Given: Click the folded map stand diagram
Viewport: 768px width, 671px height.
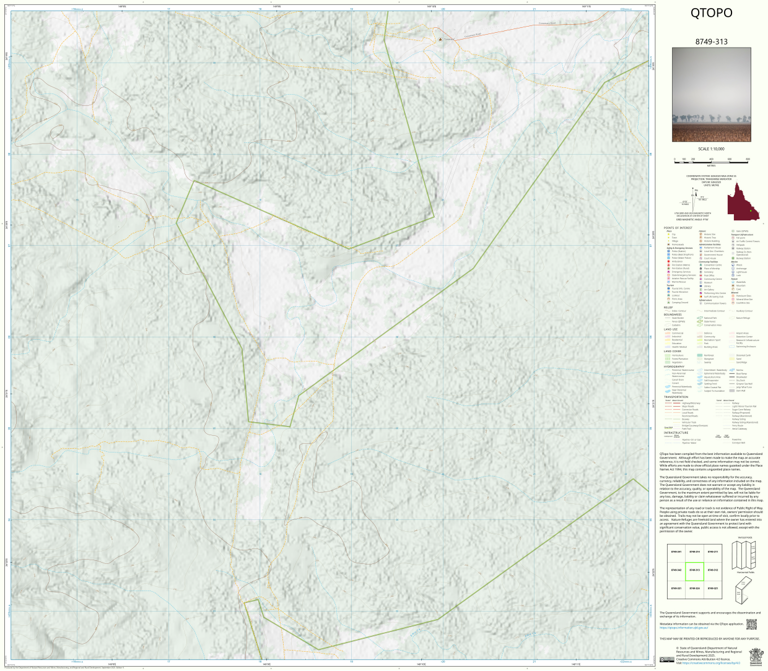Looking at the screenshot, I should tap(743, 590).
